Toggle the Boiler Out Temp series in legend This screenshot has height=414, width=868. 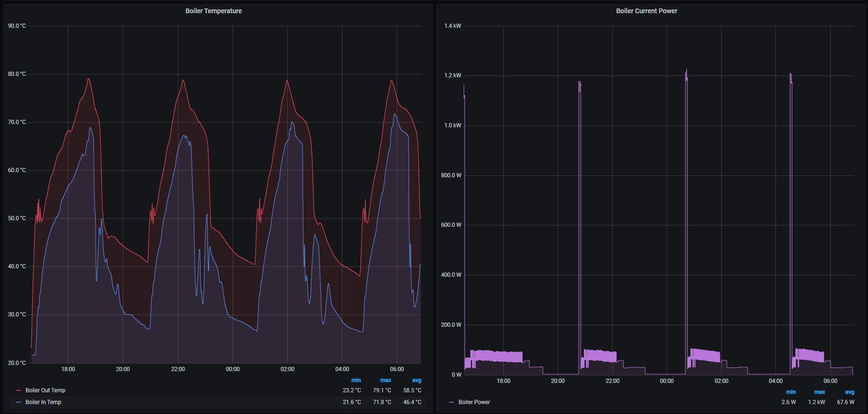(x=45, y=390)
